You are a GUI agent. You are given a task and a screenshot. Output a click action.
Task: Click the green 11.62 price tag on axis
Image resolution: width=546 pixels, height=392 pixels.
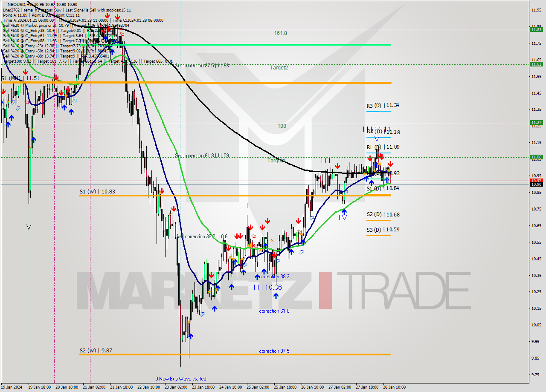coord(536,64)
